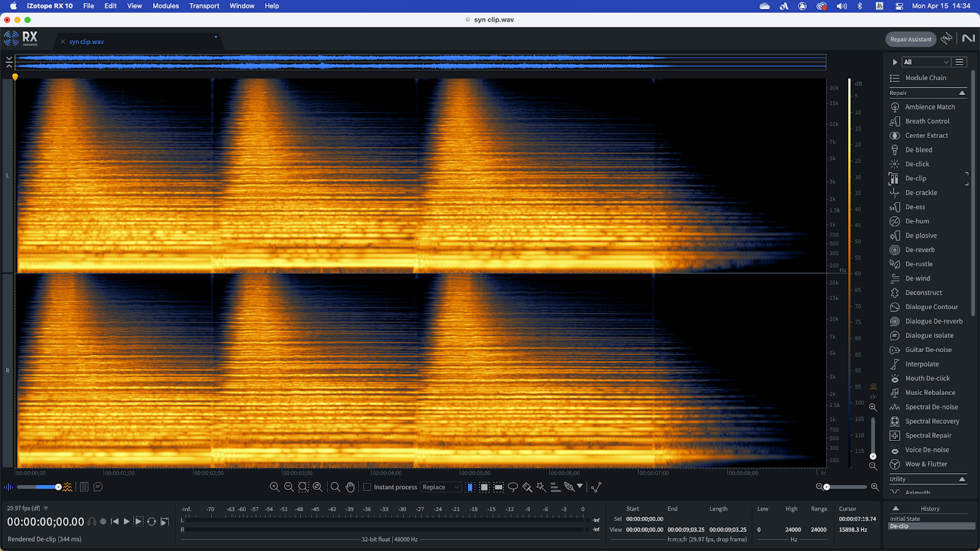Select the Magic Wand selection tool
The height and width of the screenshot is (551, 980).
point(541,487)
